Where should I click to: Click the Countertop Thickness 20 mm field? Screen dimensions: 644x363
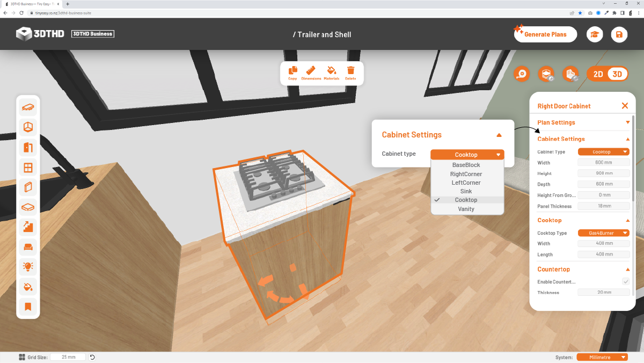coord(603,292)
